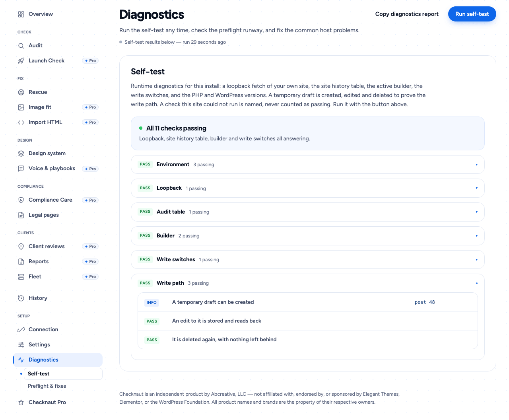Viewport: 509px width, 420px height.
Task: Go to Preflight & fixes subsection
Action: [47, 386]
